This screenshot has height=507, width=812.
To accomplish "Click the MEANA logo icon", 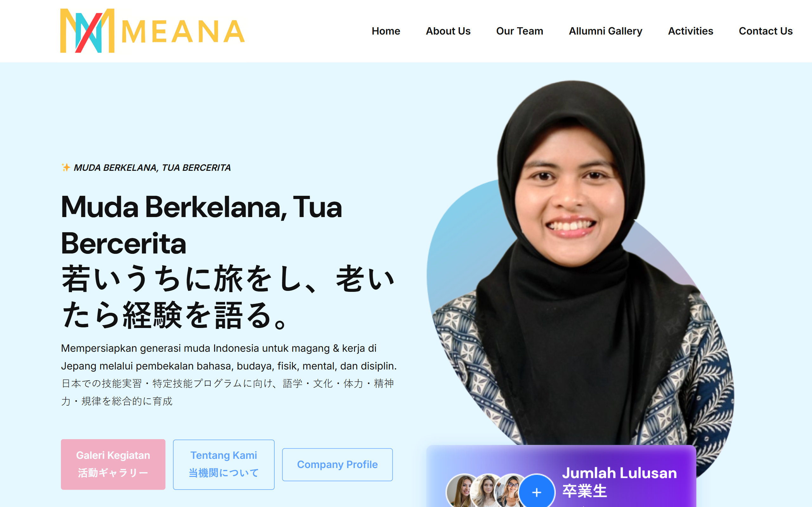I will 87,30.
